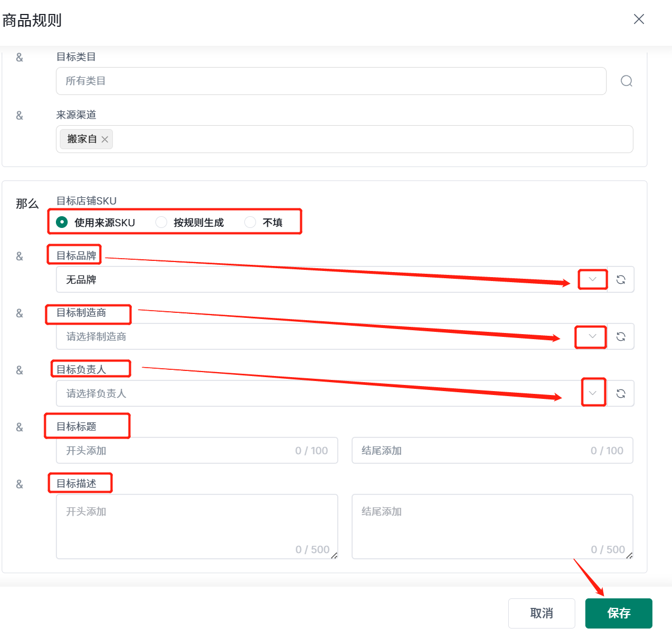Screen dimensions: 672x633
Task: Click the 那么 section heading
Action: click(x=27, y=203)
